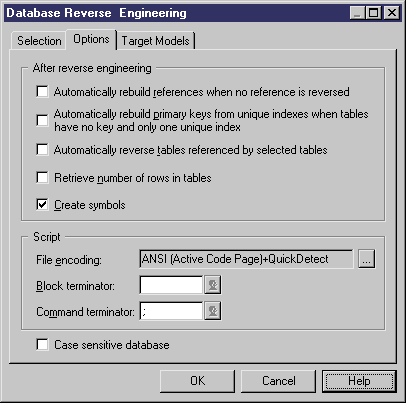Switch to the Selection tab

[39, 41]
